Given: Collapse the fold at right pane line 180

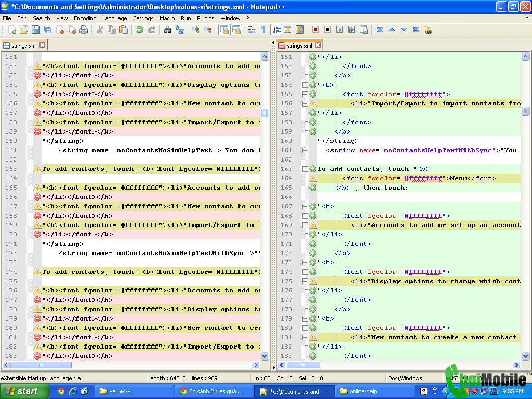Looking at the screenshot, I should tap(305, 328).
